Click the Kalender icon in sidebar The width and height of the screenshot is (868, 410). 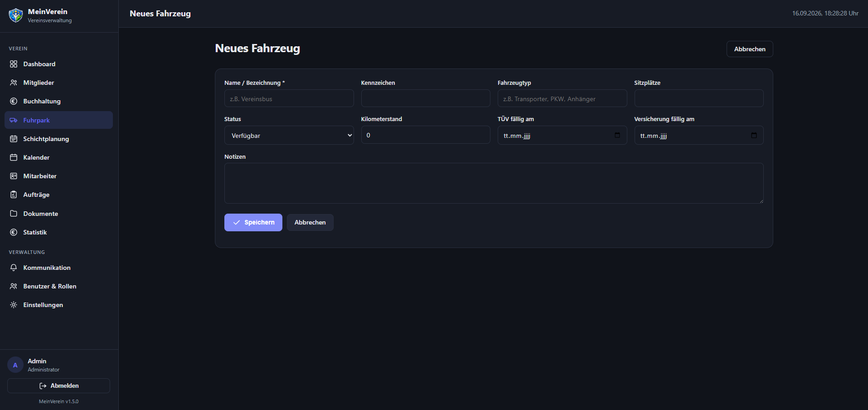(x=14, y=157)
